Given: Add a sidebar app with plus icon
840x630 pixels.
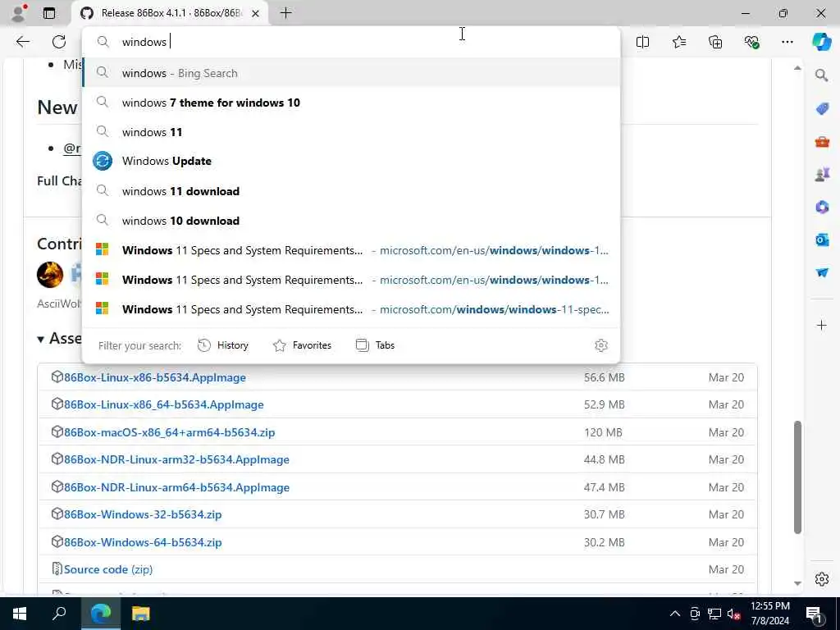Looking at the screenshot, I should (822, 325).
